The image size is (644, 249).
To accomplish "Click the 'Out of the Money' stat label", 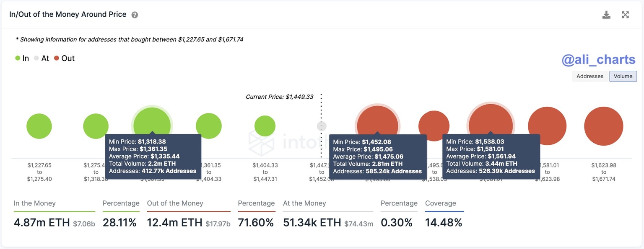I will coord(175,203).
